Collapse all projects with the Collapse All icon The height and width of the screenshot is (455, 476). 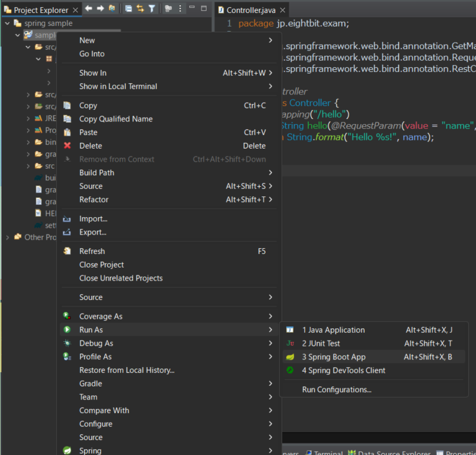tap(129, 9)
